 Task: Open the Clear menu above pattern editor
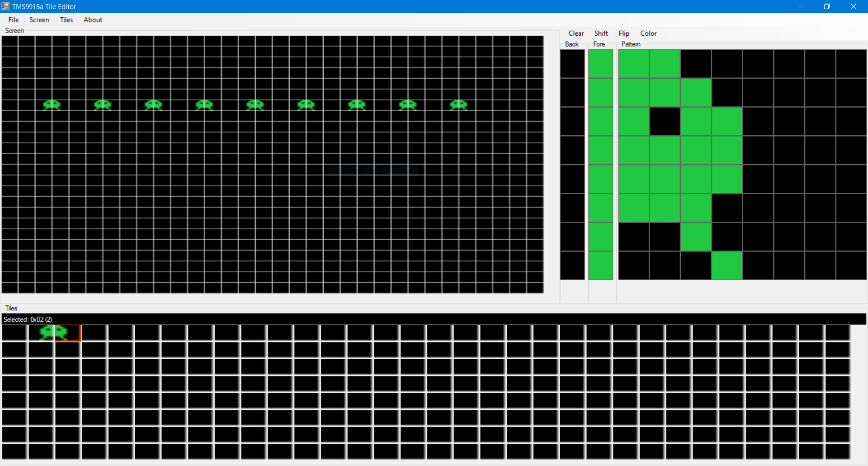pos(576,33)
